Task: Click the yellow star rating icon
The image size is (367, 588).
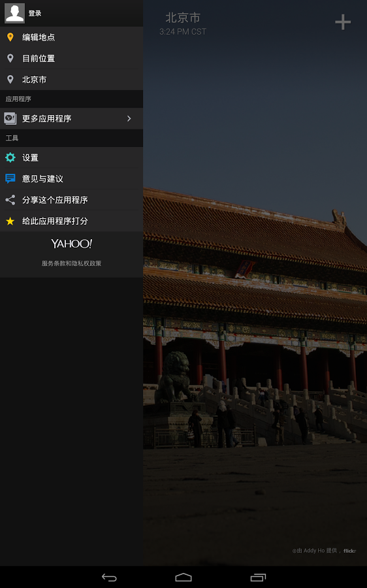Action: [x=10, y=221]
